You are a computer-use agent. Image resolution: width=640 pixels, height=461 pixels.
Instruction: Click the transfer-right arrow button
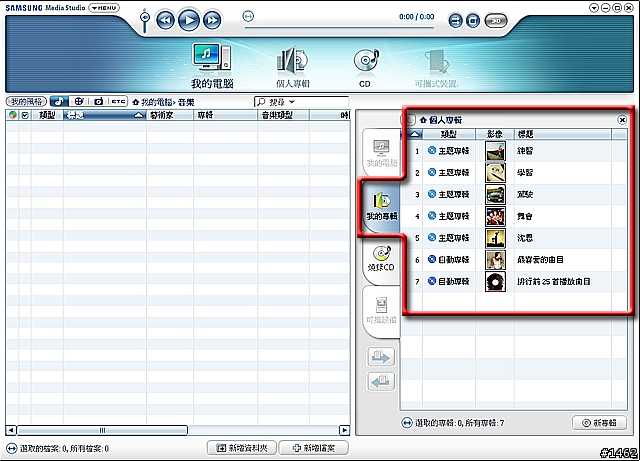(381, 357)
